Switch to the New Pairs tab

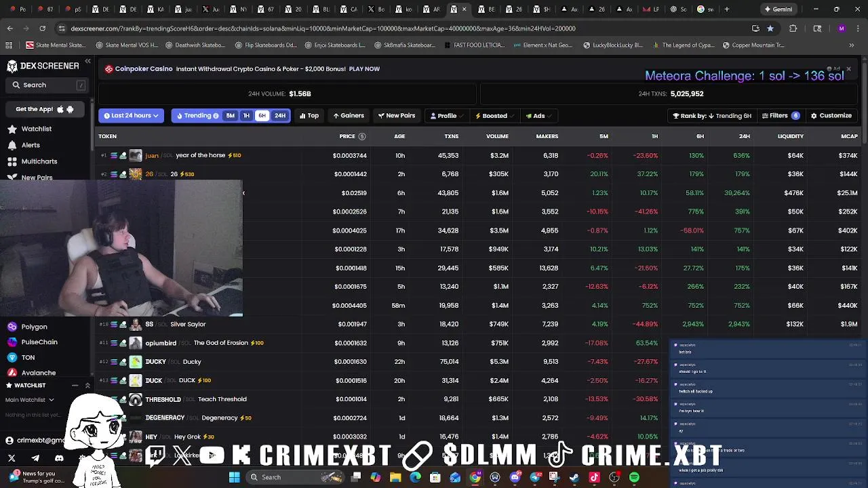point(397,116)
